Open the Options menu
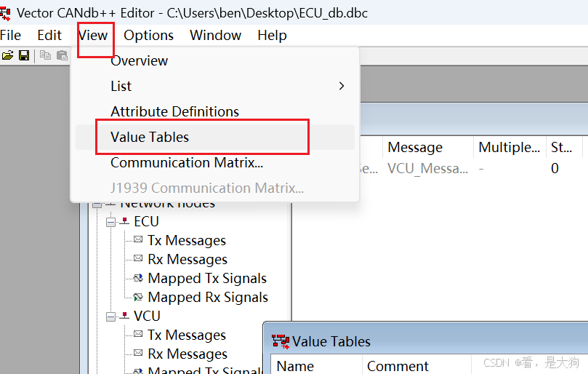This screenshot has height=374, width=588. [148, 36]
